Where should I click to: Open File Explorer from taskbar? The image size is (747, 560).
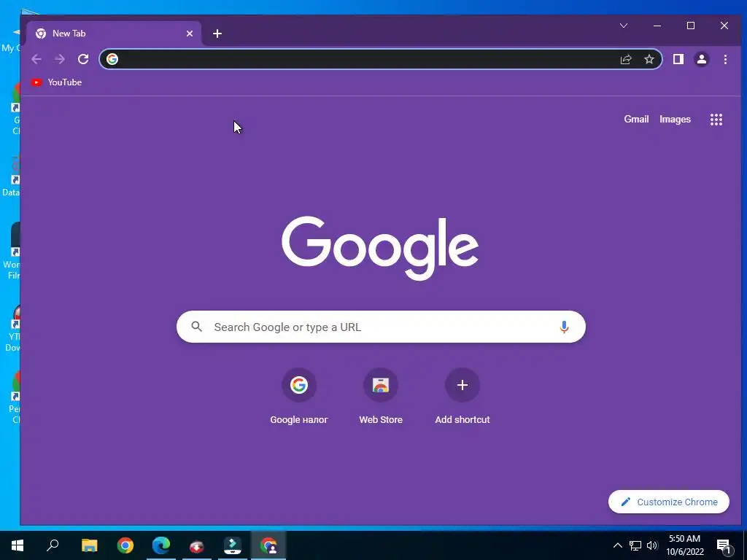89,545
